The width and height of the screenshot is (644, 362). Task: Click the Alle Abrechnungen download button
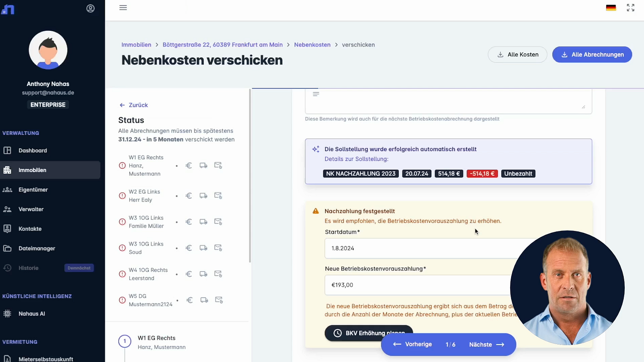[x=592, y=54]
